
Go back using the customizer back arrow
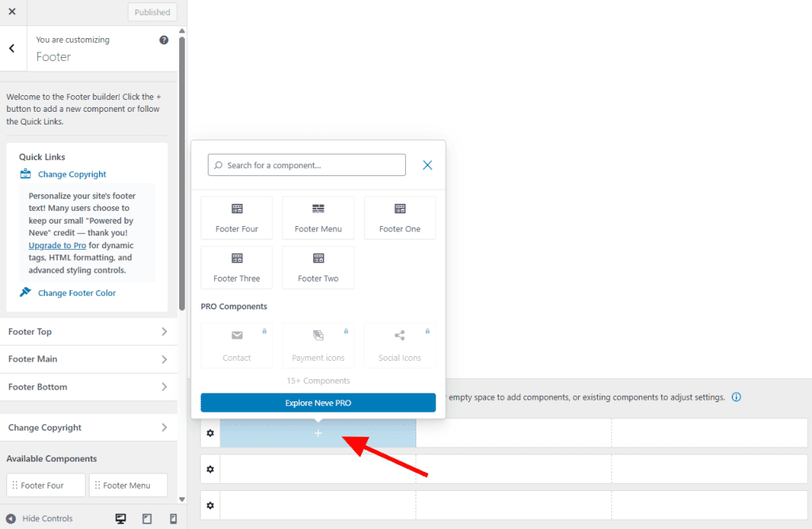coord(12,48)
